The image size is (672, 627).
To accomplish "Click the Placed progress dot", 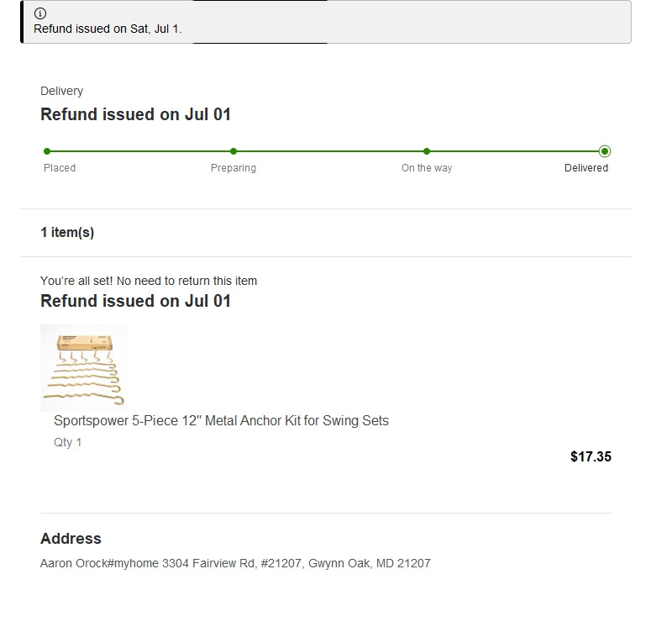I will [47, 151].
